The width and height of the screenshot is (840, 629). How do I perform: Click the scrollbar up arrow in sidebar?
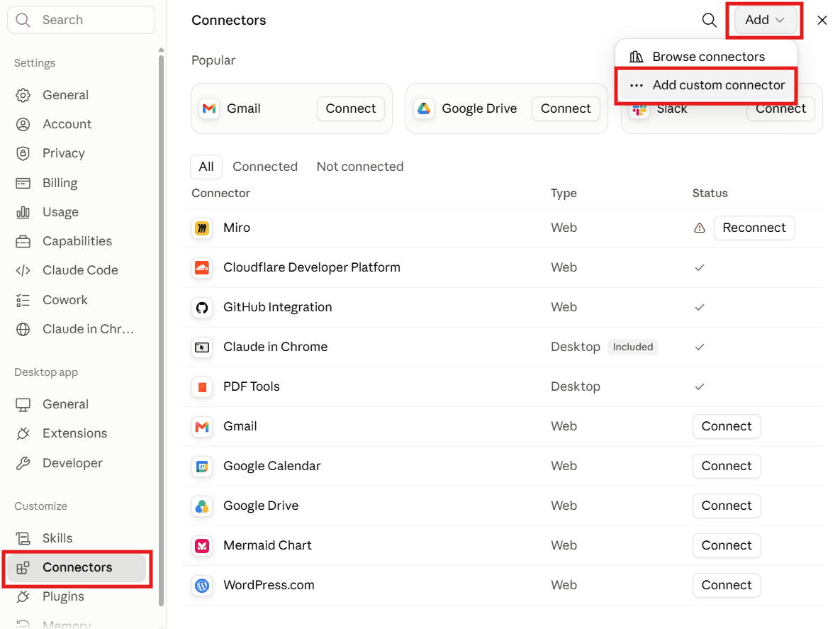(x=161, y=50)
